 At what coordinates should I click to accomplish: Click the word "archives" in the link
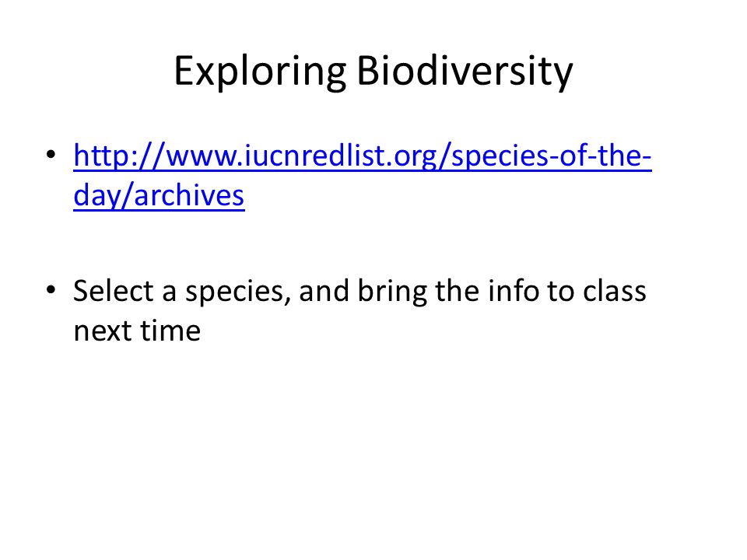coord(189,195)
